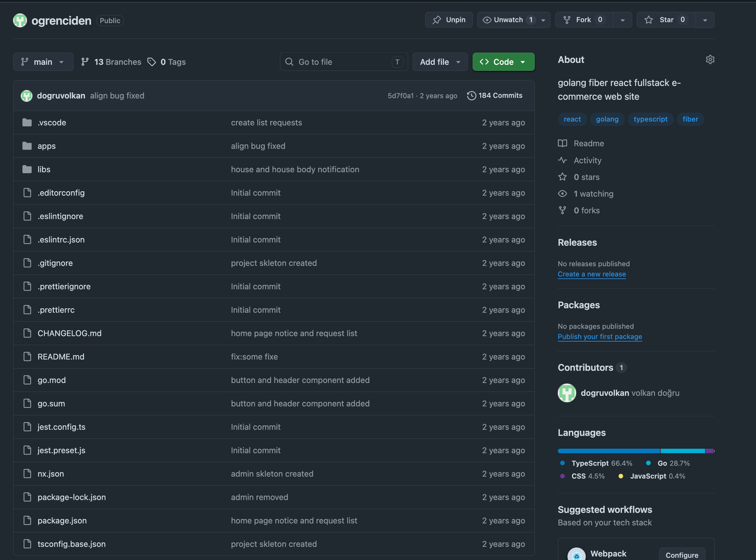
Task: Open the 13 Branches link
Action: 111,62
